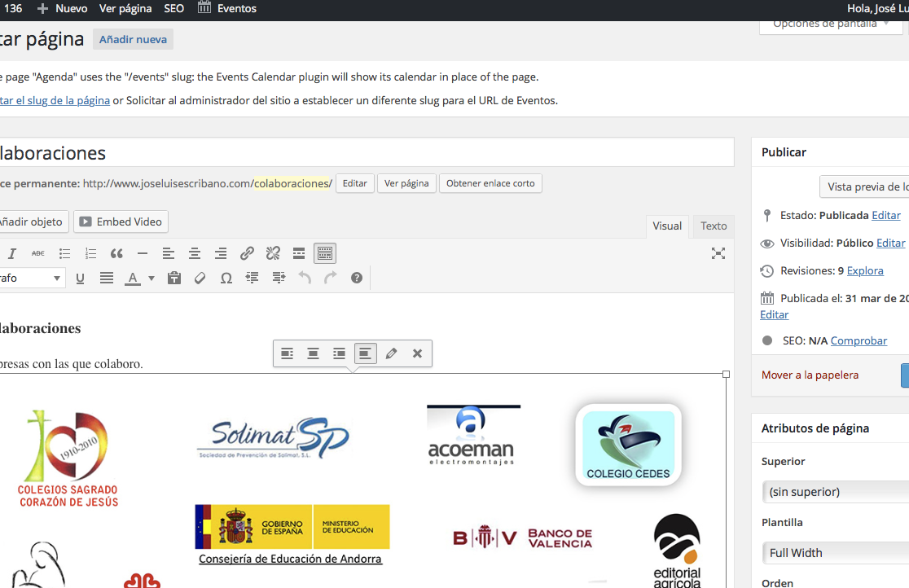909x588 pixels.
Task: Edit the Visibilidad setting
Action: [x=890, y=243]
